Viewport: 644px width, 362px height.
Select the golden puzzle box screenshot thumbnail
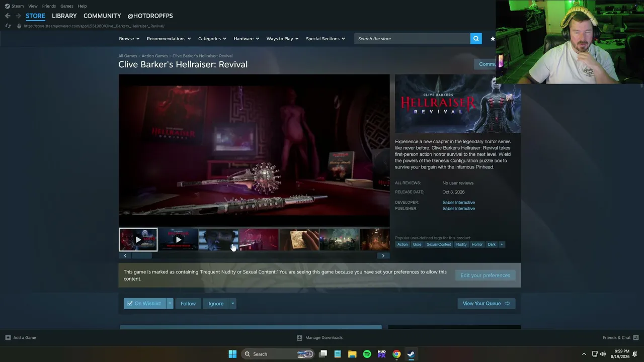point(299,239)
